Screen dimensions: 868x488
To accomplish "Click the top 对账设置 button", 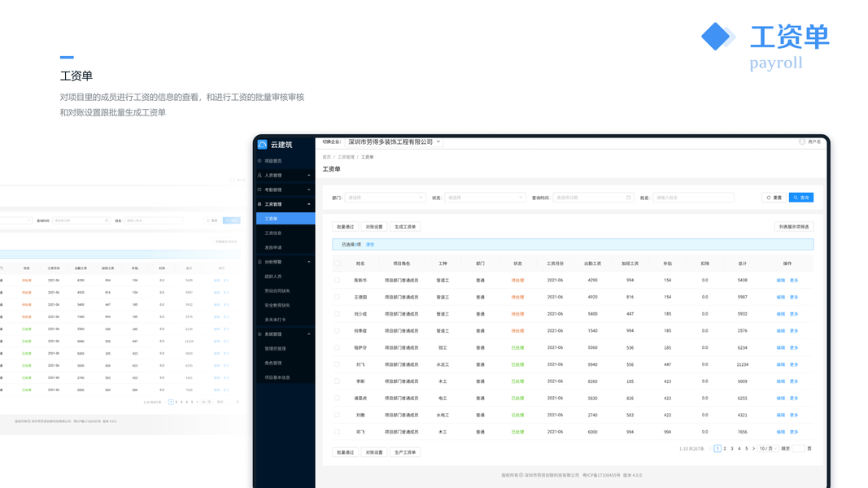I will [x=374, y=227].
